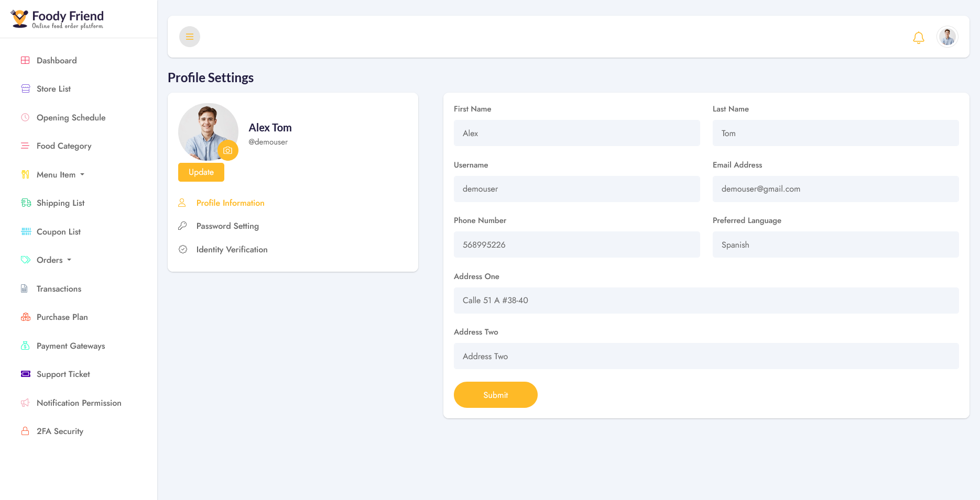Screen dimensions: 980x500
Task: Open the notification bell
Action: pyautogui.click(x=919, y=37)
